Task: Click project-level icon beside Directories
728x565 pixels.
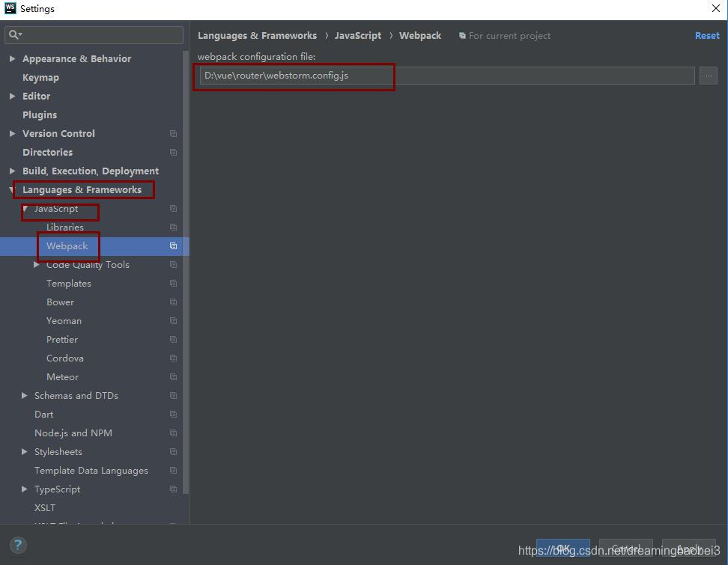Action: click(173, 152)
